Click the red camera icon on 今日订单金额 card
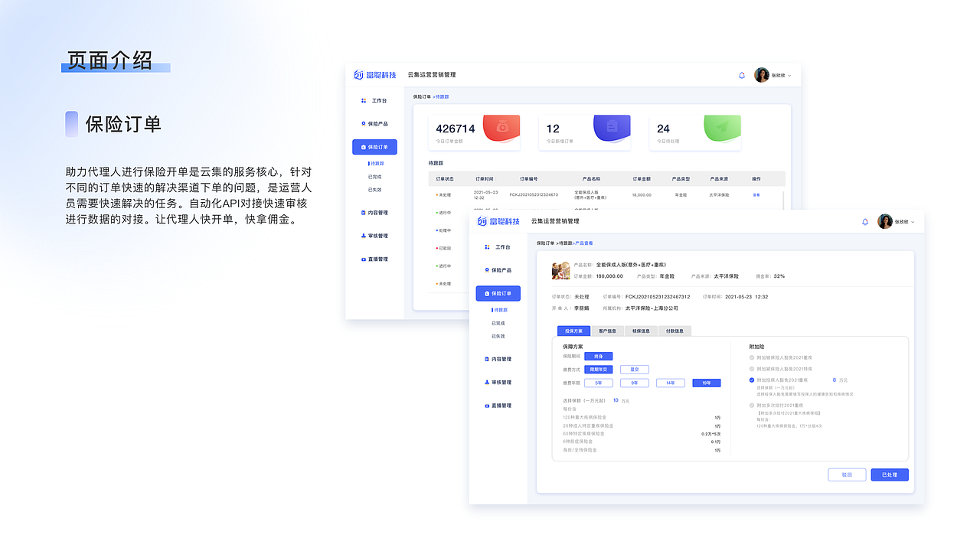This screenshot has height=551, width=980. [501, 128]
